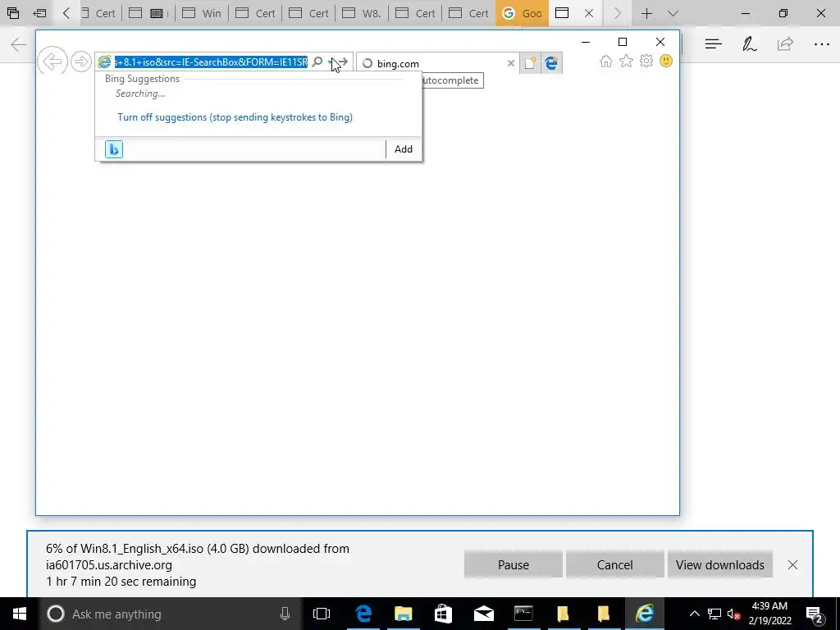Add a new Edge tab with plus
Image resolution: width=840 pixels, height=630 pixels.
click(x=646, y=13)
